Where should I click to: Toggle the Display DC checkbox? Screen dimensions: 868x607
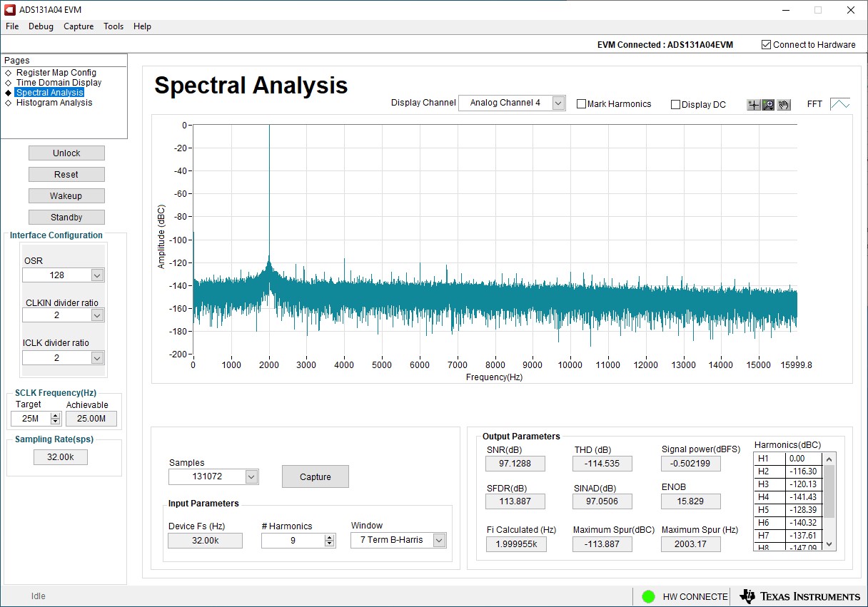[x=675, y=105]
